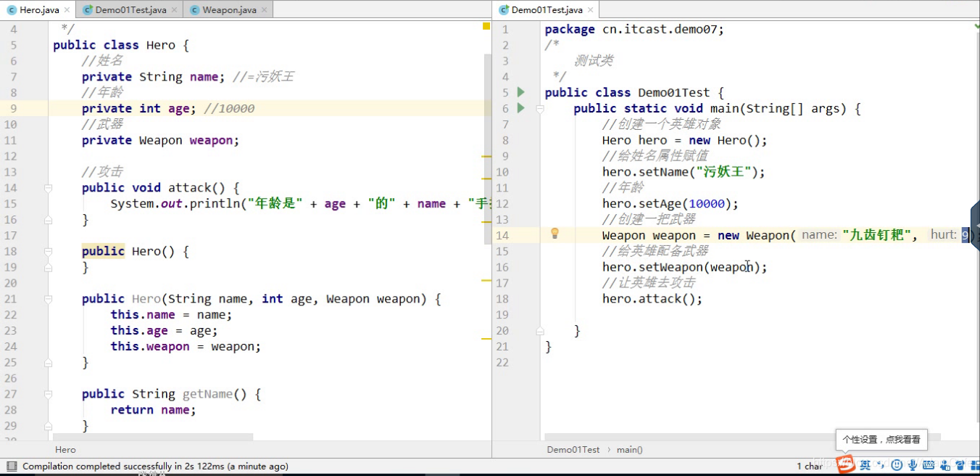The height and width of the screenshot is (476, 980).
Task: Close right editor's Demo01Test.java tab
Action: click(x=591, y=10)
